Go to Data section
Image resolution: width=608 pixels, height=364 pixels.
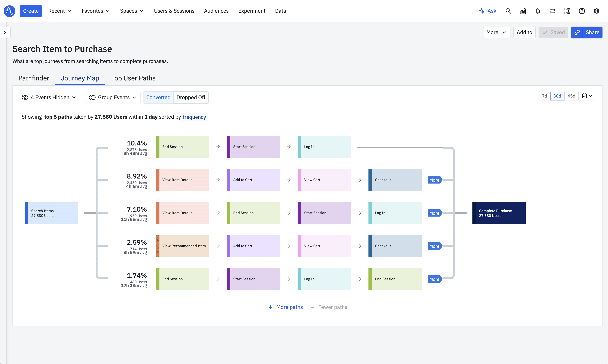click(x=280, y=11)
